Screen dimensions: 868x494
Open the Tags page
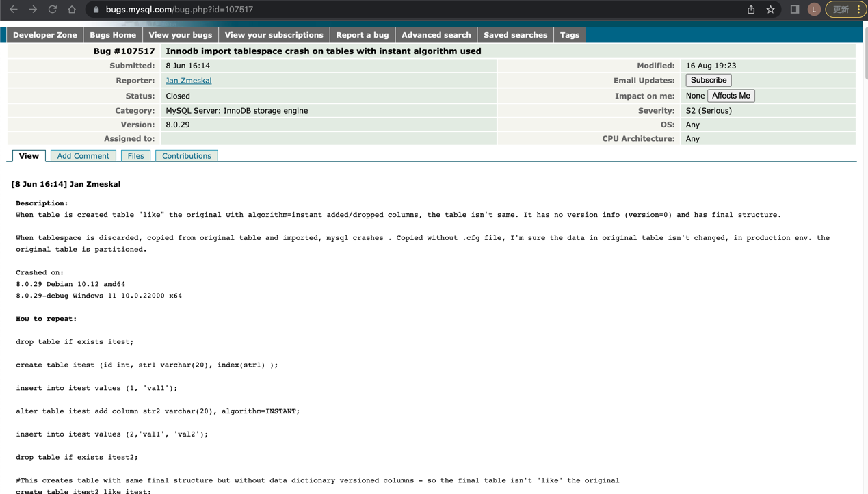click(x=570, y=35)
